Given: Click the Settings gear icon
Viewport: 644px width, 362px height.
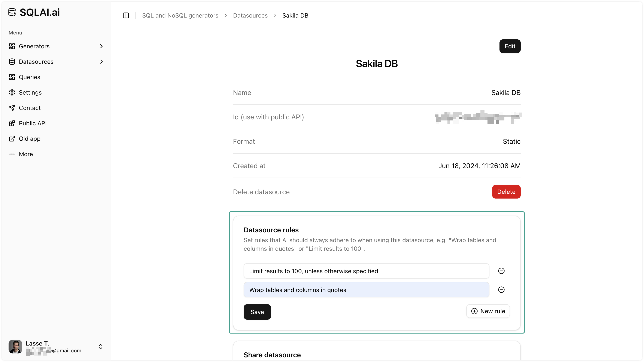Looking at the screenshot, I should click(12, 92).
